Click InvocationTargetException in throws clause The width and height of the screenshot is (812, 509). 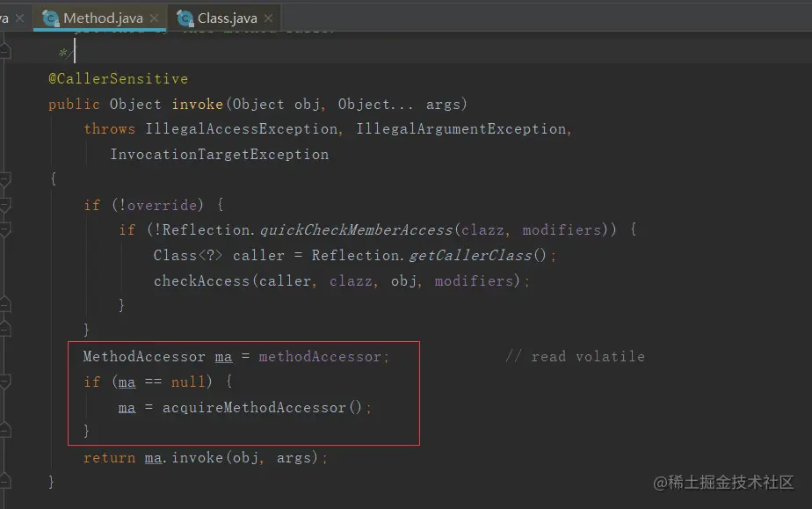point(219,155)
